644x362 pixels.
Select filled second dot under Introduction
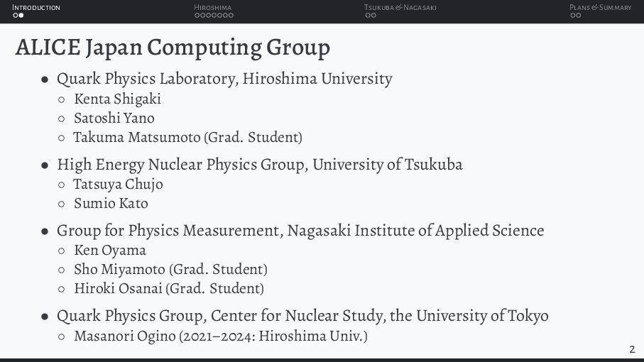[x=21, y=15]
